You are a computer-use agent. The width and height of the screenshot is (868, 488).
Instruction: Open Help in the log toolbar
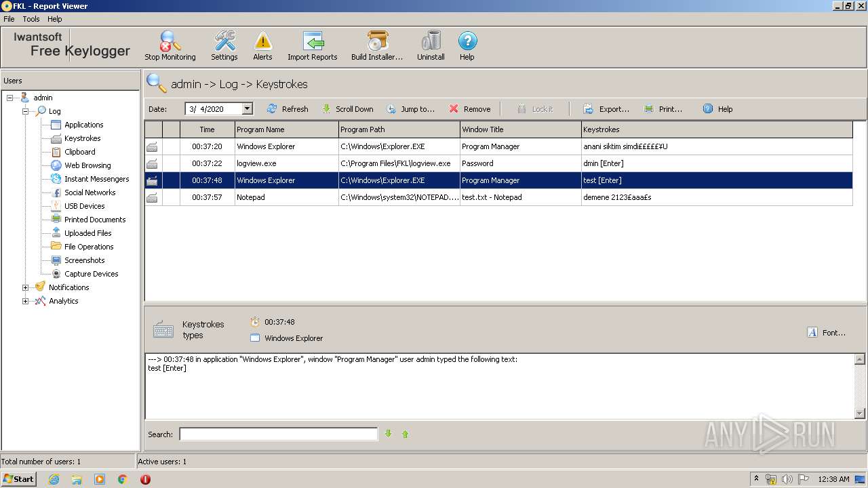click(717, 109)
